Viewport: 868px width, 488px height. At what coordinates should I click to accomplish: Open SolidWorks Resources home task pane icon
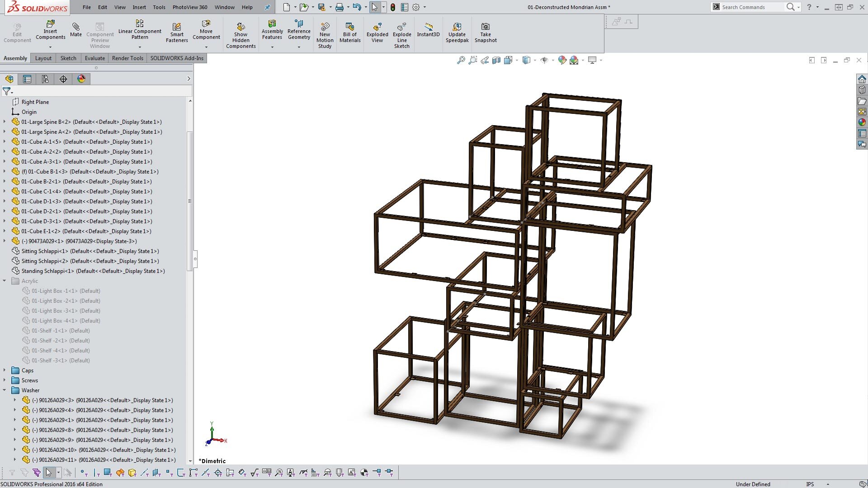862,79
